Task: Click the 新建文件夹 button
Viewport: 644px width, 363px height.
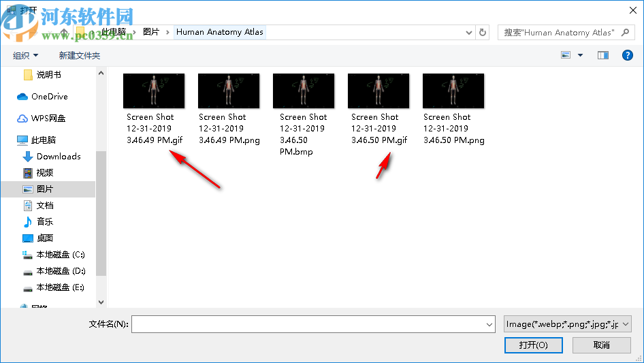Action: pyautogui.click(x=79, y=55)
